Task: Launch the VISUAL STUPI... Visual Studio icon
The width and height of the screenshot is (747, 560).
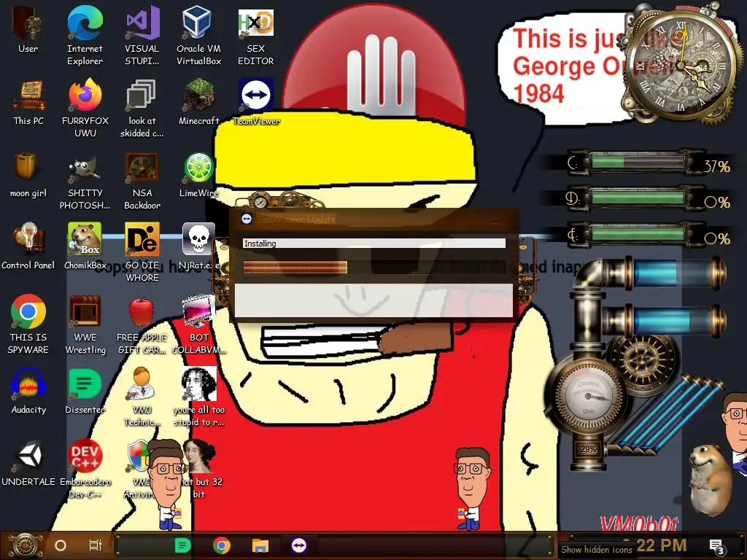Action: click(142, 36)
